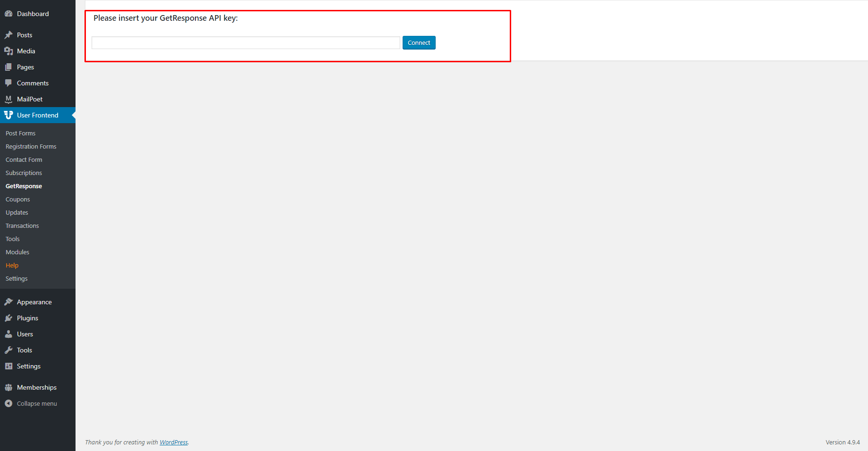The height and width of the screenshot is (451, 868).
Task: Follow the WordPress footer link
Action: [x=174, y=443]
